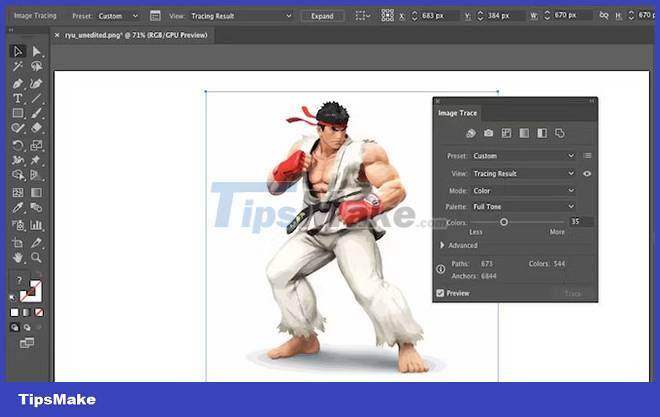Click the Colors slider handle
The width and height of the screenshot is (660, 417).
(504, 222)
